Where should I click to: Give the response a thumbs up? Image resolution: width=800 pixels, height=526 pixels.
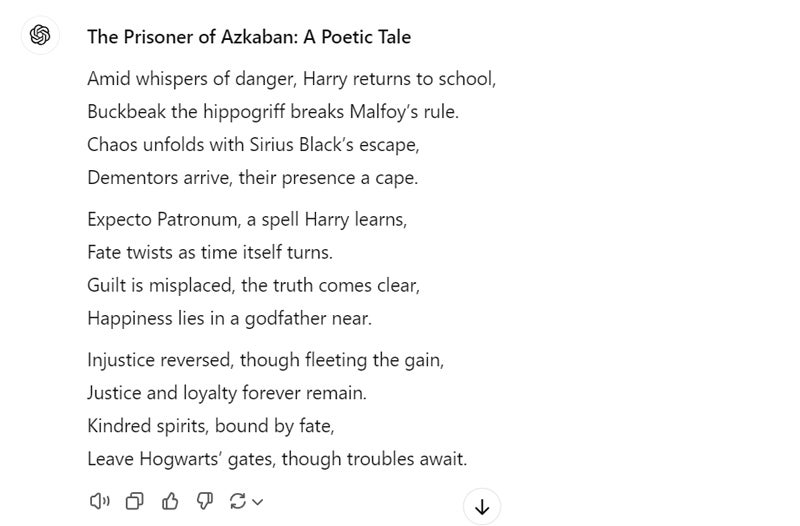[169, 501]
